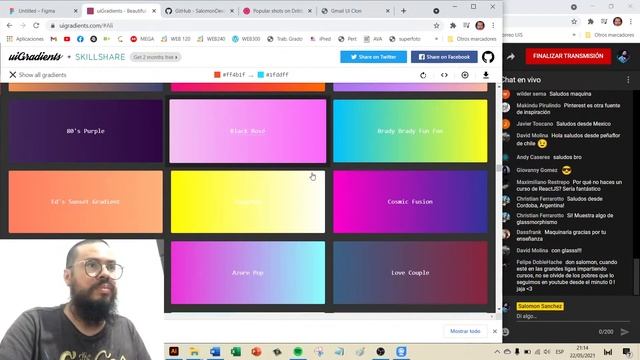This screenshot has width=640, height=360.
Task: Open Spotify from the taskbar
Action: point(298,351)
